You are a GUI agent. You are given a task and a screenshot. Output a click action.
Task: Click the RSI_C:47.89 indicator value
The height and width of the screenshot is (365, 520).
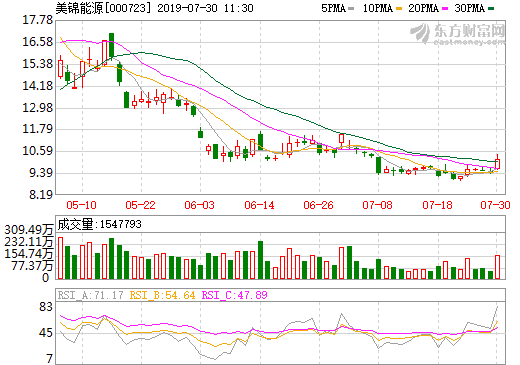235,295
